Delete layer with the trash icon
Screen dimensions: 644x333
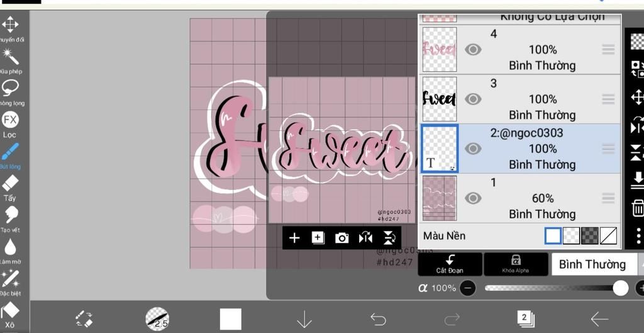click(x=638, y=208)
